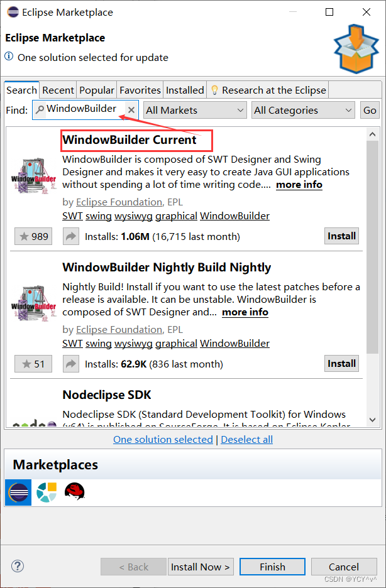The height and width of the screenshot is (588, 386).
Task: Click the disabled < Back button
Action: click(x=133, y=567)
